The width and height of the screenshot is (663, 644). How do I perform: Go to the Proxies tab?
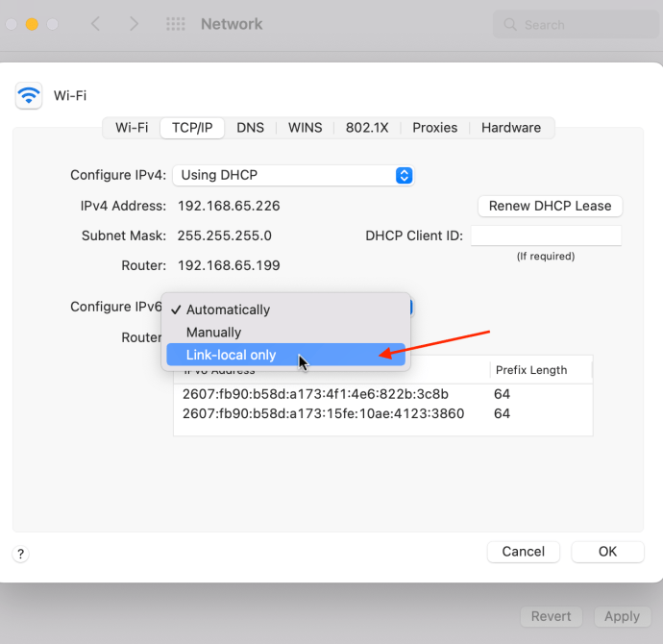click(434, 128)
